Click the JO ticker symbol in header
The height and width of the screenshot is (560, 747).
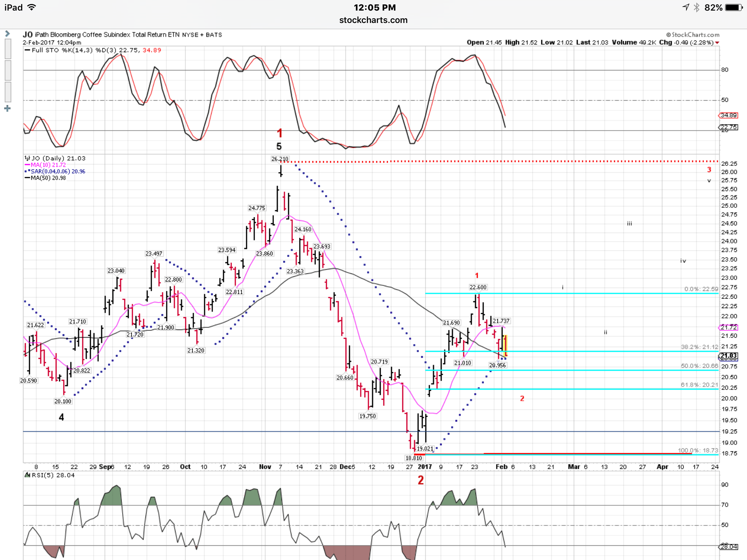point(28,35)
